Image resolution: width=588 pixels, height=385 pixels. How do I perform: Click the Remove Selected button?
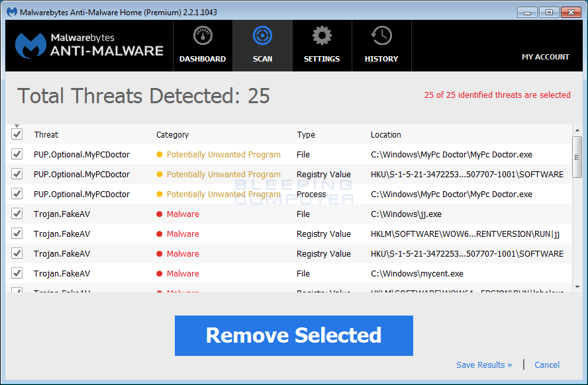pyautogui.click(x=294, y=335)
